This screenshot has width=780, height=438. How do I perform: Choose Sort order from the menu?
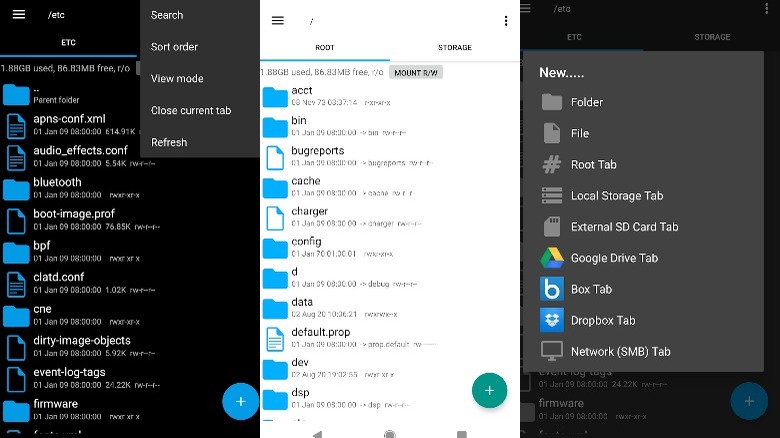(174, 47)
